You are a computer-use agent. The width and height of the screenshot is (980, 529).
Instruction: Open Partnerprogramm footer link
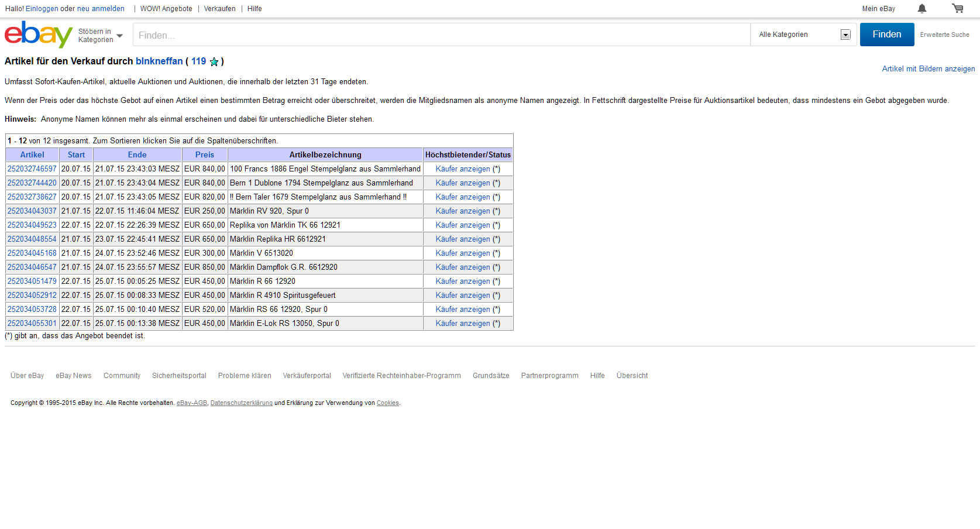(x=550, y=376)
